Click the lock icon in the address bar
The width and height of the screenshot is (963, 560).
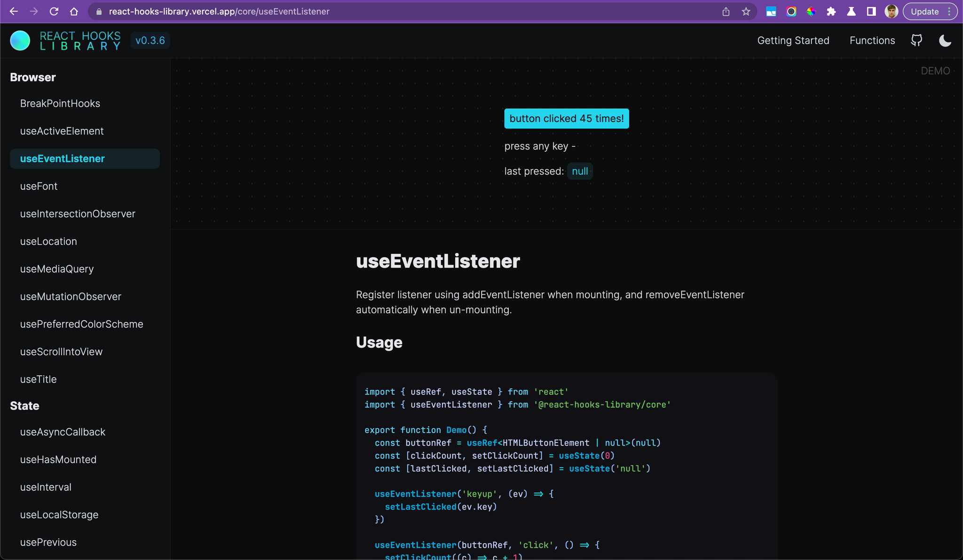pos(99,12)
